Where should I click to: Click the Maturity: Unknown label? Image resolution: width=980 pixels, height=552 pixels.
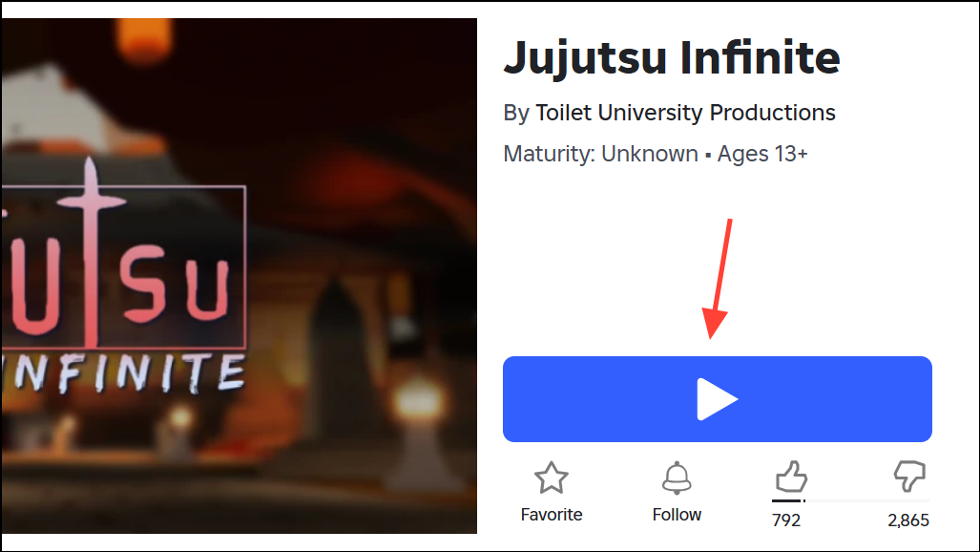tap(600, 154)
